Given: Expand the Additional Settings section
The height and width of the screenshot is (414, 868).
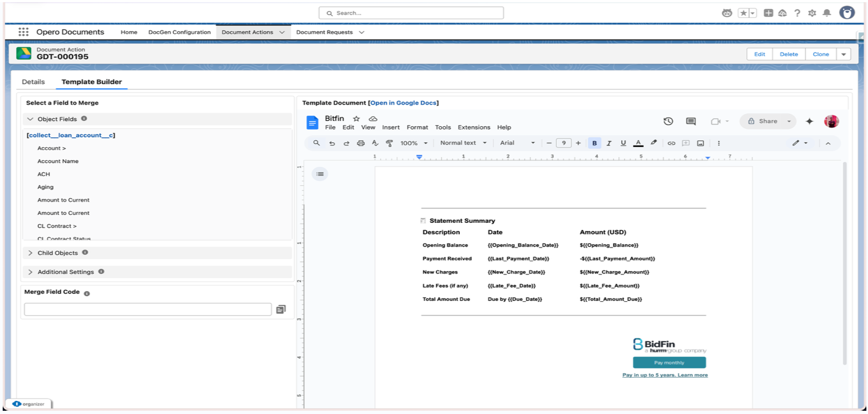Looking at the screenshot, I should coord(65,272).
